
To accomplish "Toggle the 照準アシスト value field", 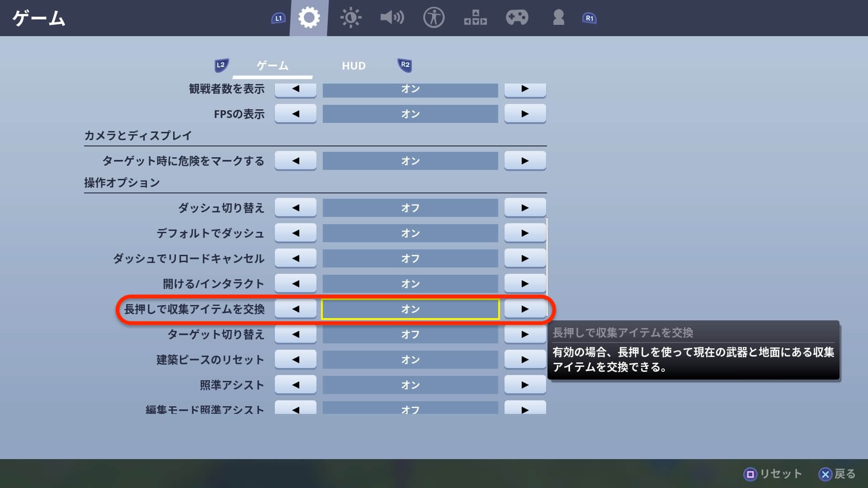I will click(x=410, y=385).
